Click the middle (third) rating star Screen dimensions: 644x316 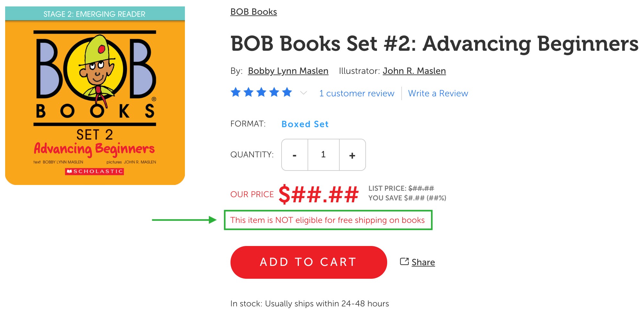click(x=261, y=92)
